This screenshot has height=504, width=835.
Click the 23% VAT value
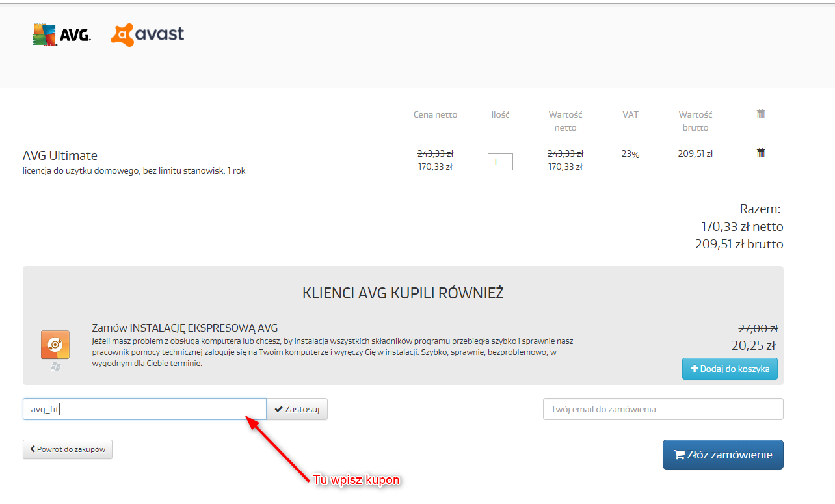pyautogui.click(x=630, y=154)
